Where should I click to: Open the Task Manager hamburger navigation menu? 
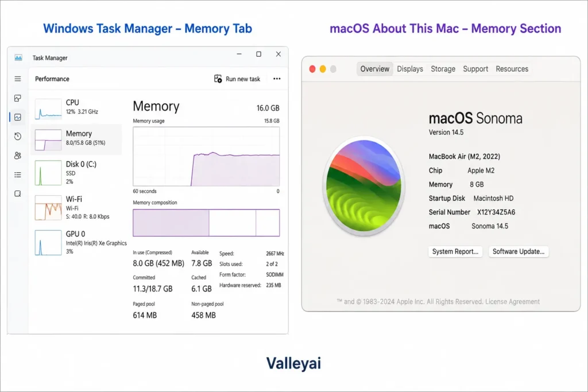tap(18, 79)
